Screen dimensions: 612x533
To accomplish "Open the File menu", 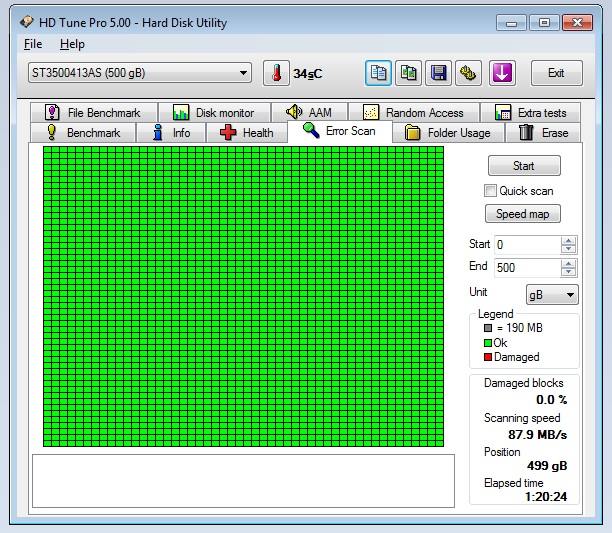I will point(33,44).
